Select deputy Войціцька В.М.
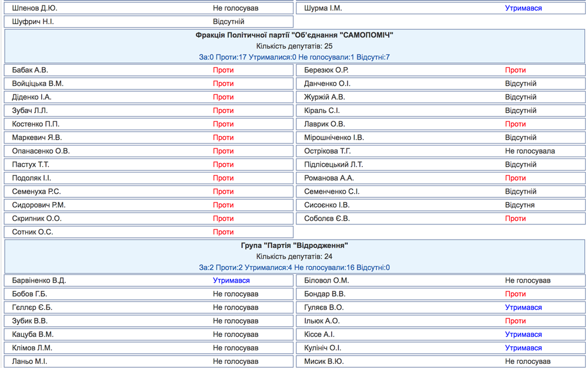The width and height of the screenshot is (588, 368). coord(38,84)
